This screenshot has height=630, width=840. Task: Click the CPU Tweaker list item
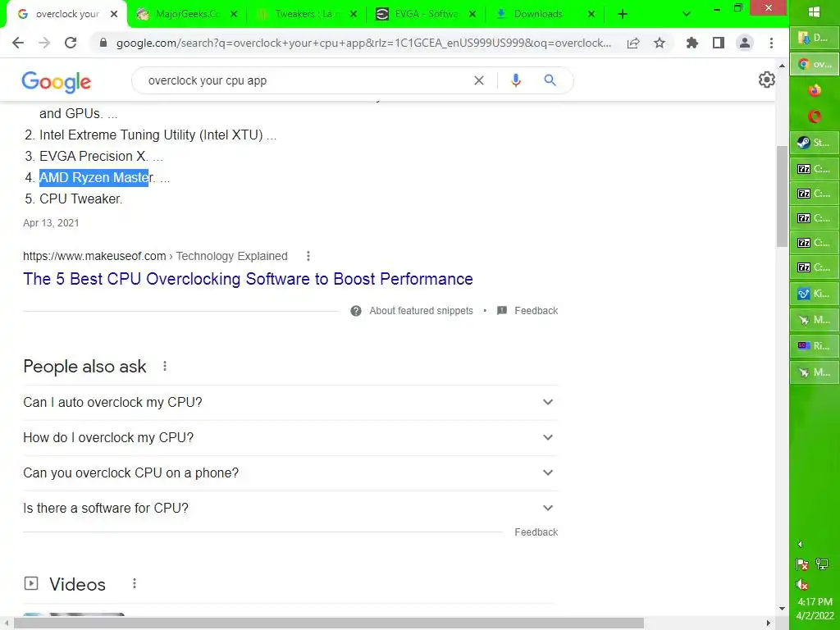tap(81, 199)
